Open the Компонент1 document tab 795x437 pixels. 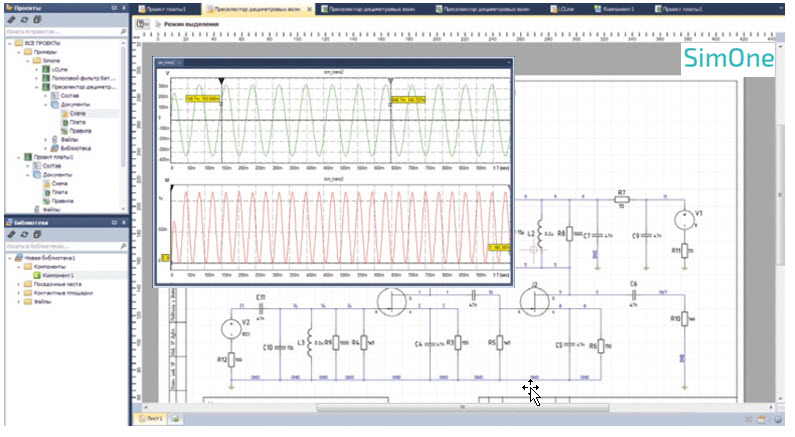point(618,7)
